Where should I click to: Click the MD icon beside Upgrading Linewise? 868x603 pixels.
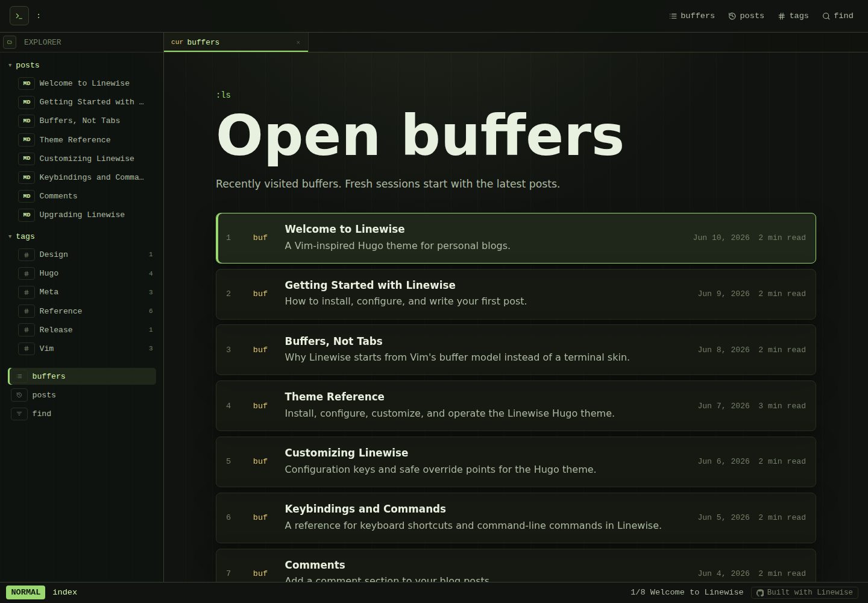[x=27, y=215]
